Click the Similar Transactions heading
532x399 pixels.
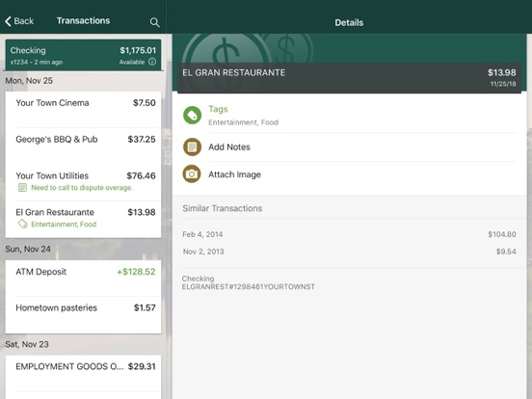[x=223, y=208]
